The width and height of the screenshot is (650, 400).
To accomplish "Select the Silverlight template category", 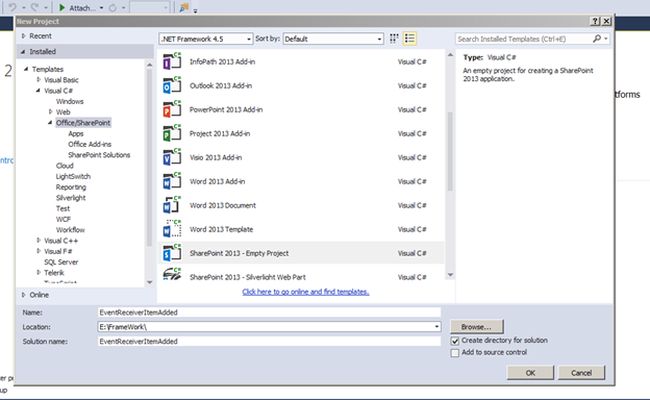I will pyautogui.click(x=70, y=198).
